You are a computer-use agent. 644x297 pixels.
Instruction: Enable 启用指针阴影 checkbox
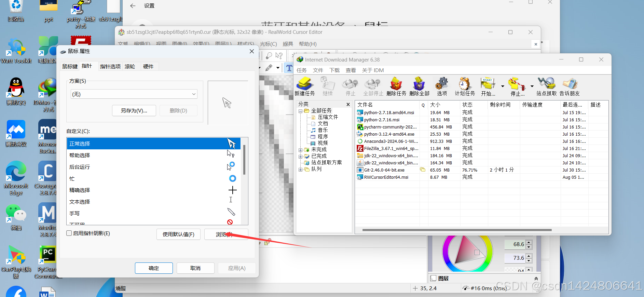click(69, 233)
